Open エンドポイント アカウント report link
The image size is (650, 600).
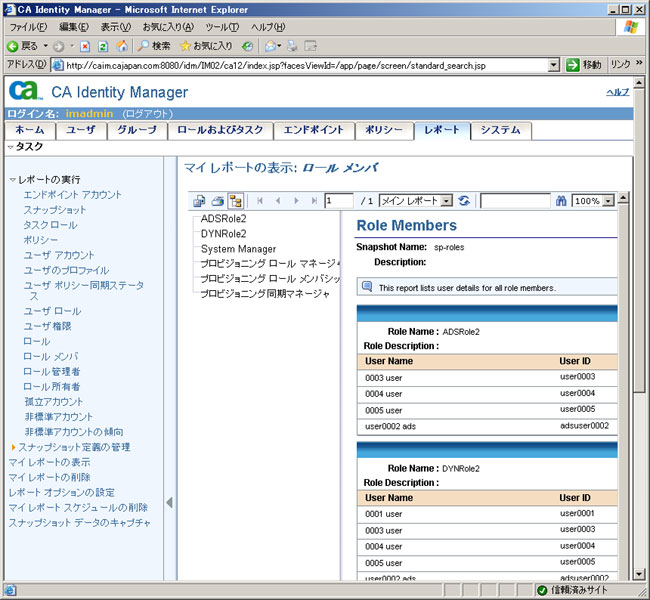point(73,195)
